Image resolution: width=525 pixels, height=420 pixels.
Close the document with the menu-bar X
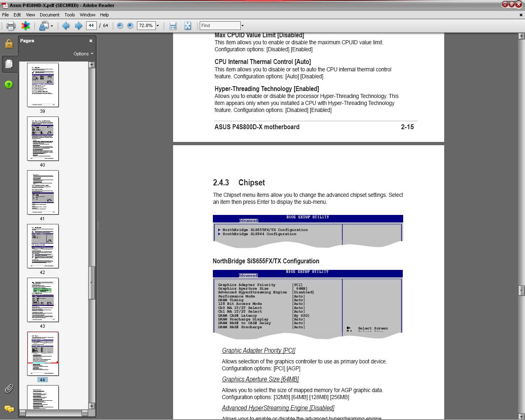point(521,15)
